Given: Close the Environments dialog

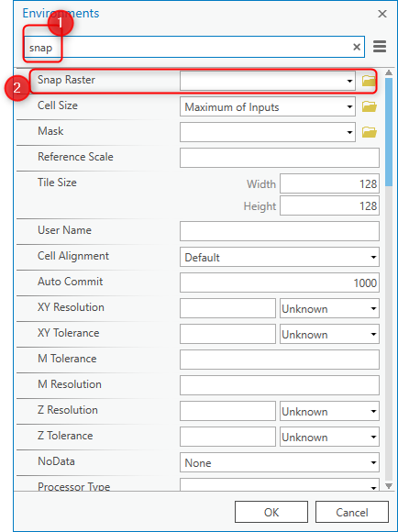Looking at the screenshot, I should coord(382,14).
